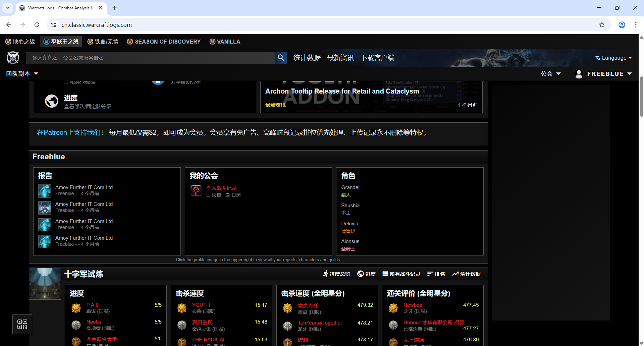
Task: Open the 夏日重现 guild
Action: (x=202, y=322)
